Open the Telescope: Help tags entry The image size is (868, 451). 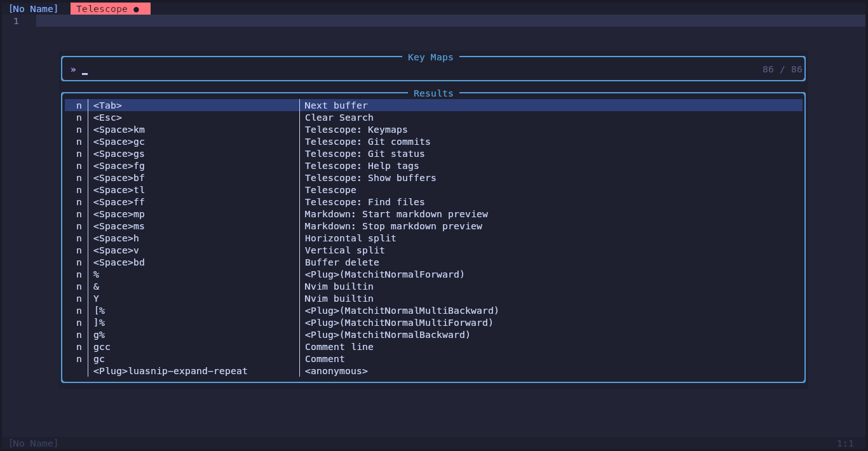coord(433,166)
